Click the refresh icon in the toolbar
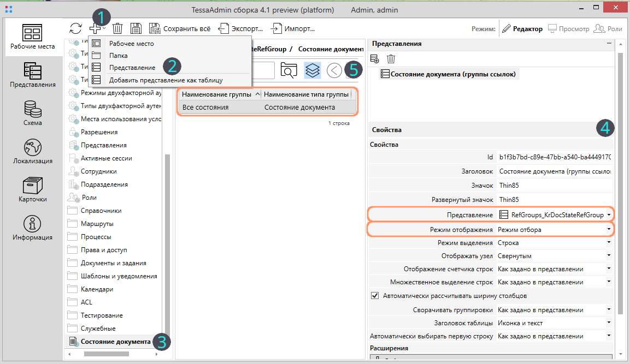The height and width of the screenshot is (364, 630). pyautogui.click(x=75, y=28)
